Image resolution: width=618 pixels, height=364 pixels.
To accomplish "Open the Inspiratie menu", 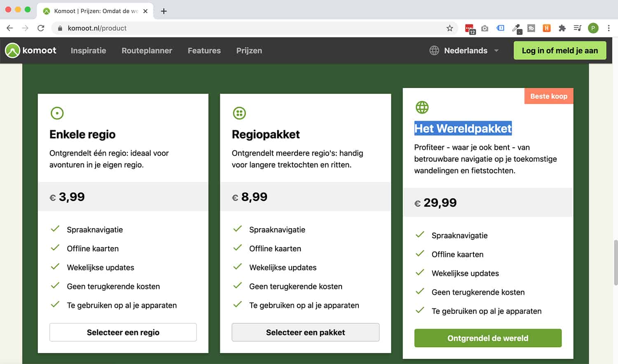I will [88, 51].
